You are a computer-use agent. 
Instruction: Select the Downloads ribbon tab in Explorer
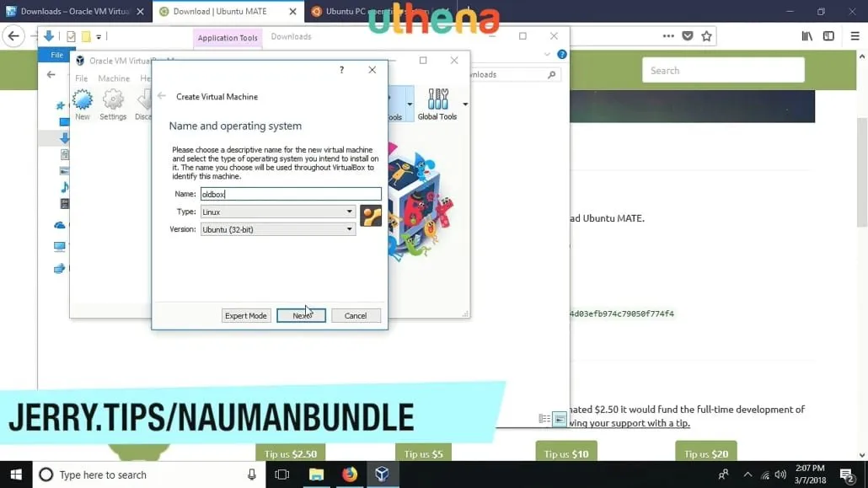[x=291, y=36]
